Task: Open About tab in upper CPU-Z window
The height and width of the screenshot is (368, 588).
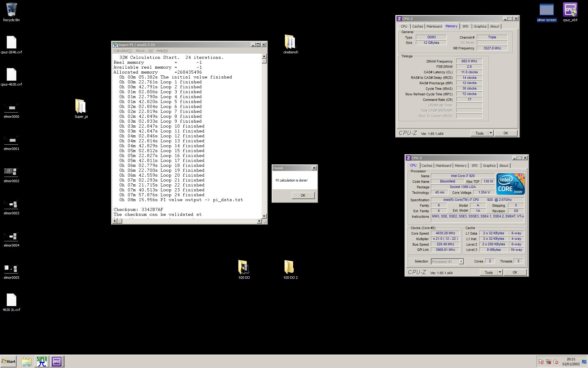Action: (495, 26)
